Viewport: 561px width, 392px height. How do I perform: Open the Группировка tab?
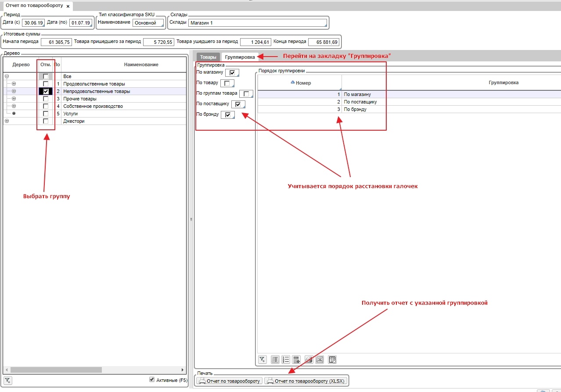coord(240,57)
